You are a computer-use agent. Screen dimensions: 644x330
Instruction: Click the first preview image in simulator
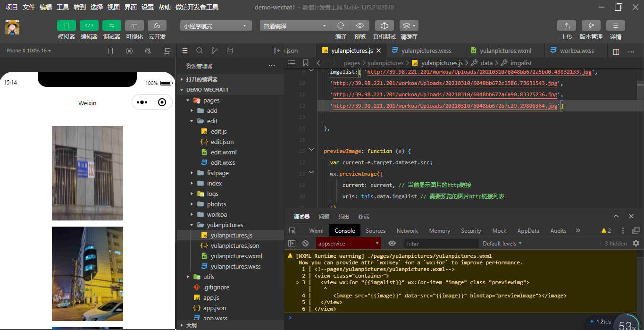(x=87, y=173)
